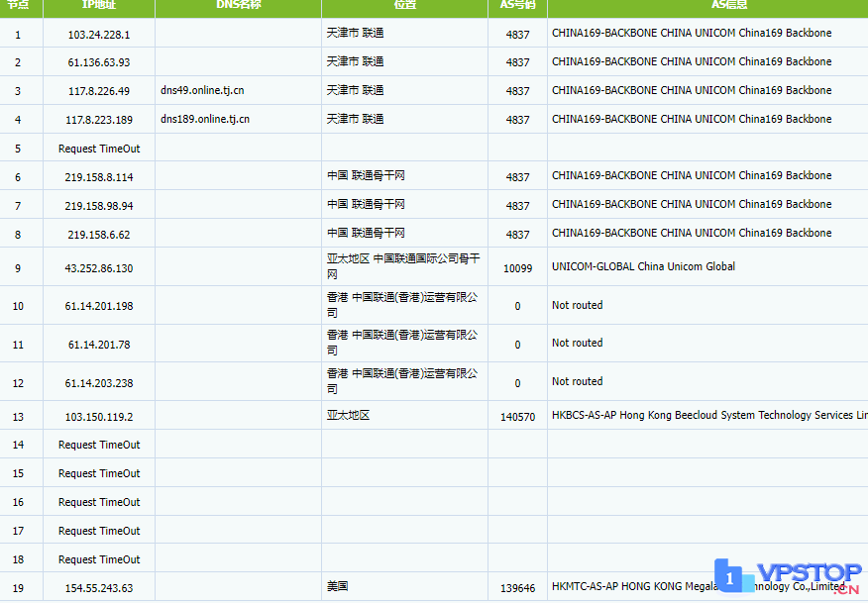
Task: Click Request TimeOut in node 17 row
Action: [x=99, y=531]
